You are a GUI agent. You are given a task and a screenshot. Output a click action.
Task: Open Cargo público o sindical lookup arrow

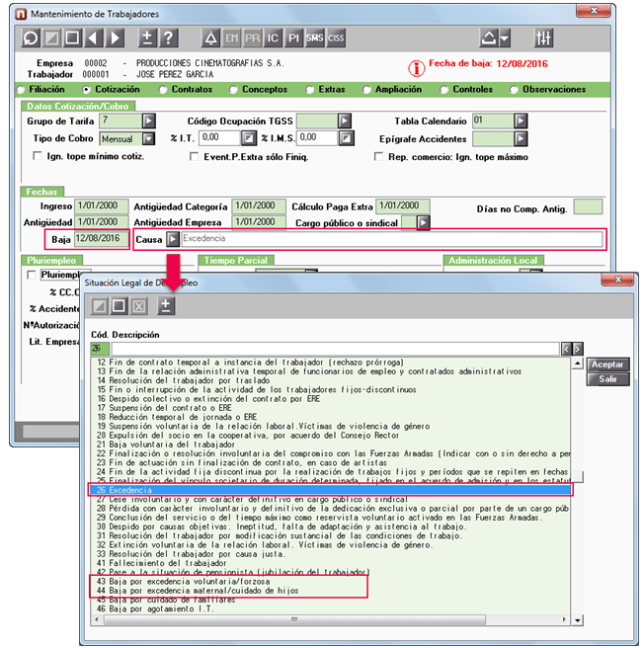point(423,223)
